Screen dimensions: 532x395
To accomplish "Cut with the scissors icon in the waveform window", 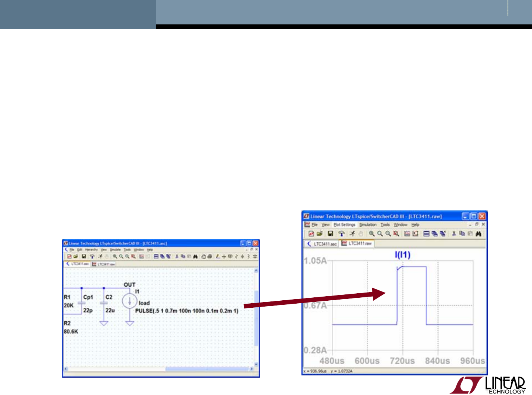I will (x=454, y=234).
